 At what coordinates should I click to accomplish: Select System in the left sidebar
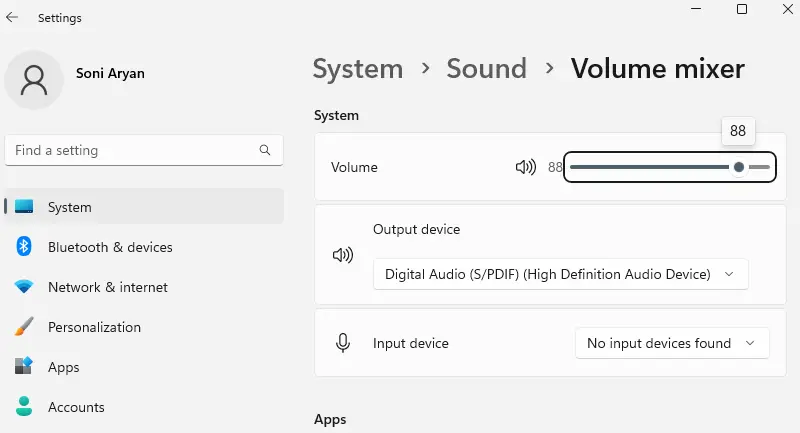[x=70, y=207]
